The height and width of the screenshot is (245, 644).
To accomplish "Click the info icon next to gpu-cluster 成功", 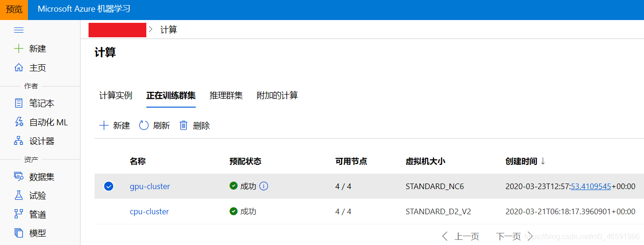I will 264,186.
